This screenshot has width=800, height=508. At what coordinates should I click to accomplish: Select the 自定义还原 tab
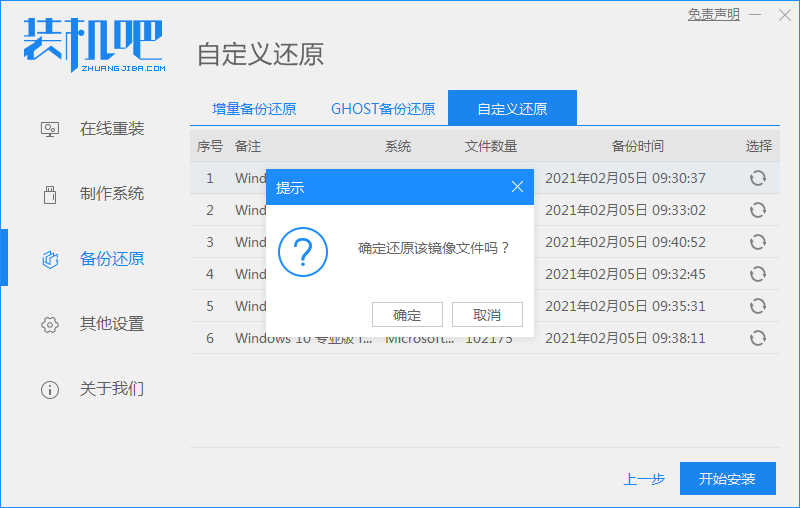(x=512, y=109)
